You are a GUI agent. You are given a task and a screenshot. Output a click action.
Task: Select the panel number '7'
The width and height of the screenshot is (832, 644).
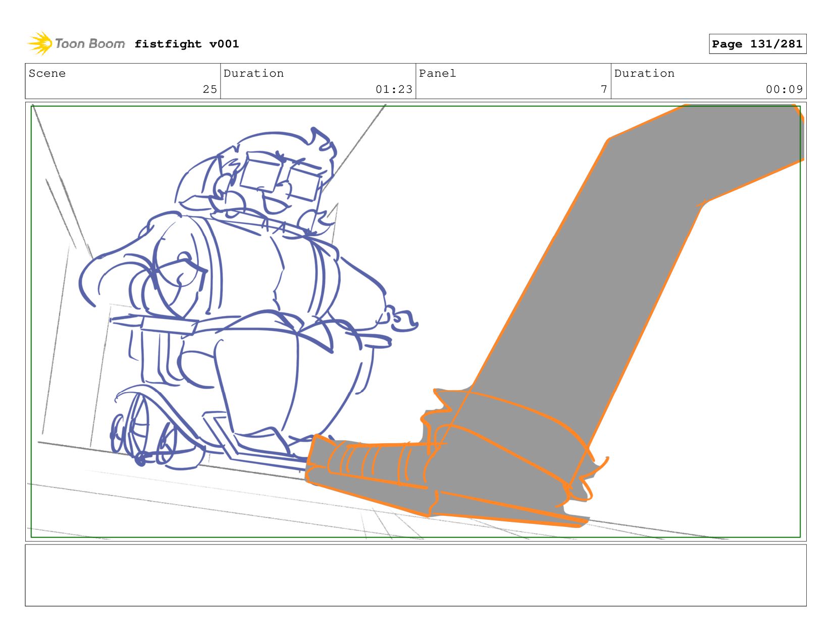604,89
